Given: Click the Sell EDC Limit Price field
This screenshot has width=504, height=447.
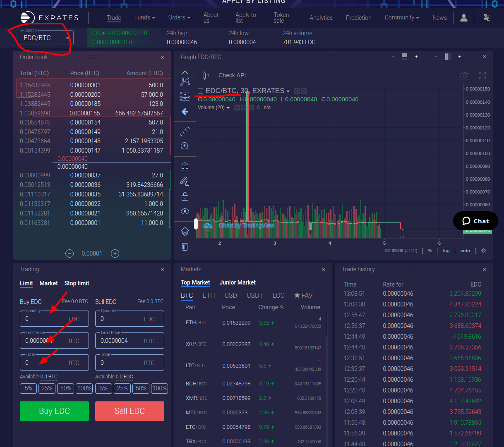Looking at the screenshot, I should pyautogui.click(x=130, y=341).
